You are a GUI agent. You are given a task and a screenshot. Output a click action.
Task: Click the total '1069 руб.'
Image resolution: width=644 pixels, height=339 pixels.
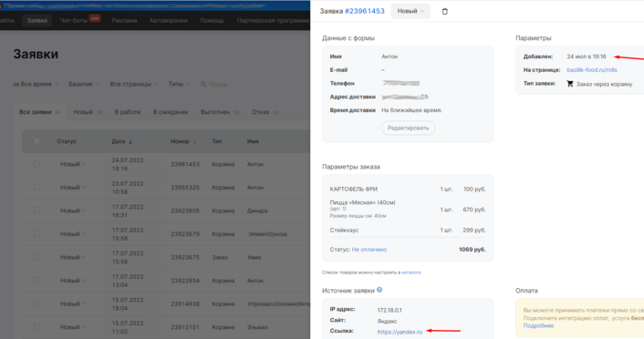pyautogui.click(x=472, y=250)
